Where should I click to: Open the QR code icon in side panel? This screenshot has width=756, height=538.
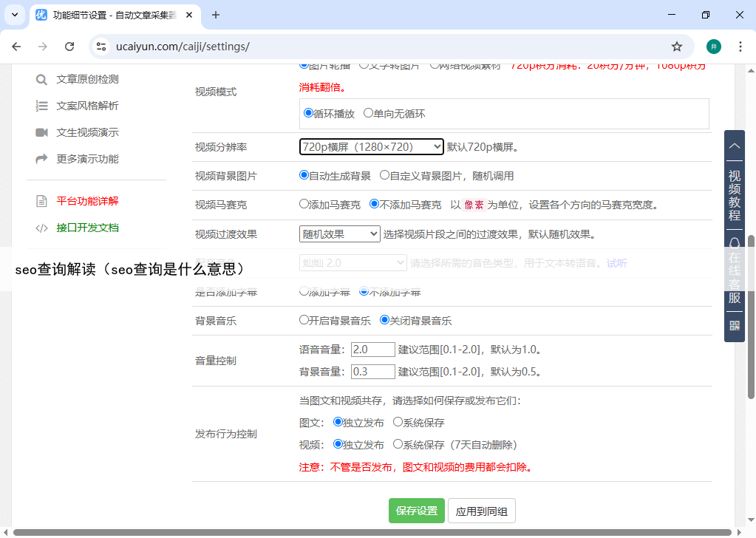coord(734,325)
